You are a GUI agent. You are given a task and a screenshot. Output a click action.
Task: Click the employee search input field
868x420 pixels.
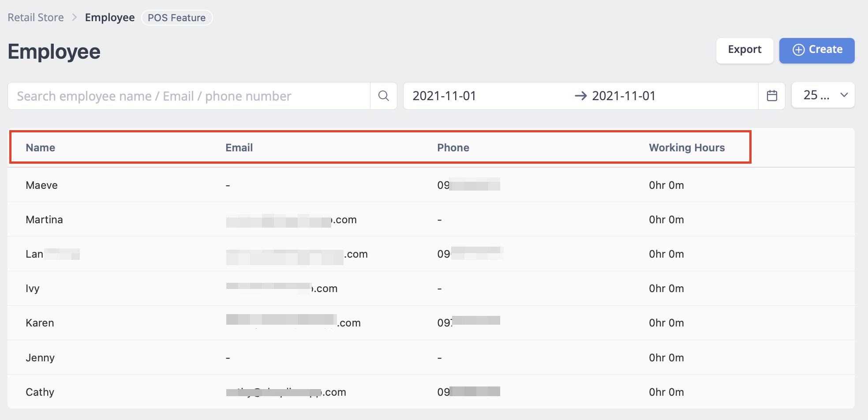(185, 96)
